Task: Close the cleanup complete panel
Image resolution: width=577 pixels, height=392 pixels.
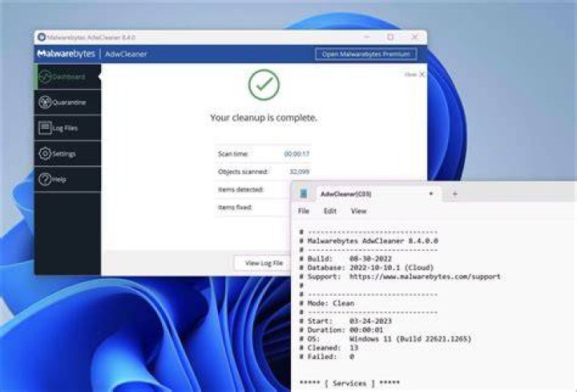Action: (415, 75)
